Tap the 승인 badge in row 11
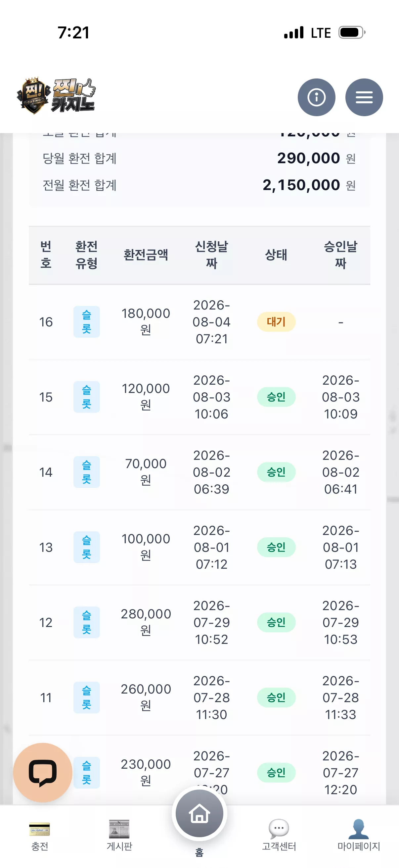 (x=276, y=698)
